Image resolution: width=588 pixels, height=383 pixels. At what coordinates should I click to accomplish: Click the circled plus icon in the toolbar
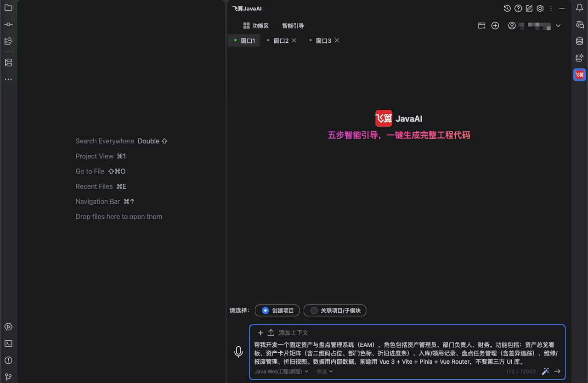(x=495, y=26)
